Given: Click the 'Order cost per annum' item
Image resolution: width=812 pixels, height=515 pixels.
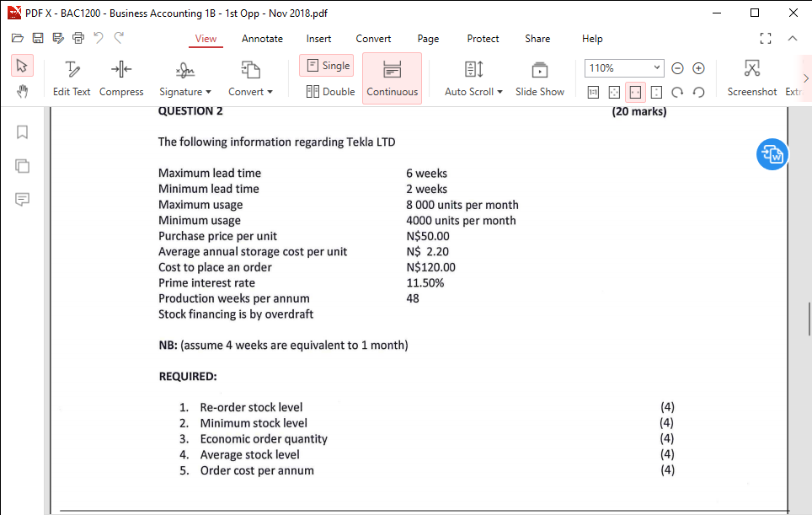Looking at the screenshot, I should pyautogui.click(x=257, y=470).
